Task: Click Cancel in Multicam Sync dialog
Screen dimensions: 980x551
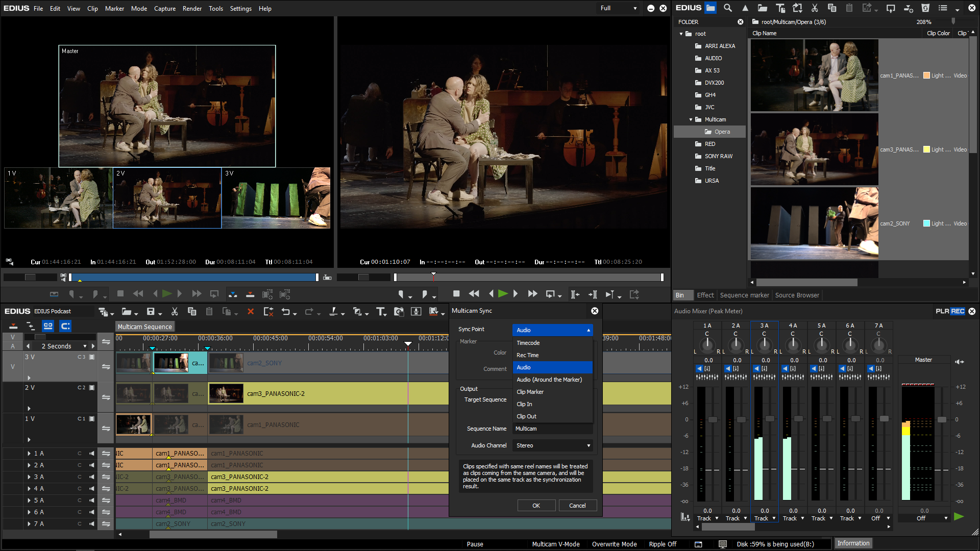Action: tap(577, 506)
